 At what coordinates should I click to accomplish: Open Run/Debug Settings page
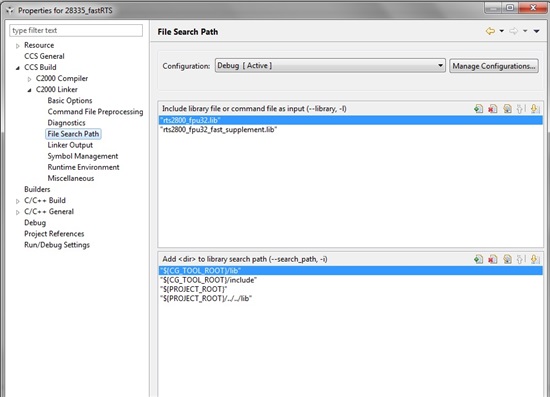(x=57, y=245)
